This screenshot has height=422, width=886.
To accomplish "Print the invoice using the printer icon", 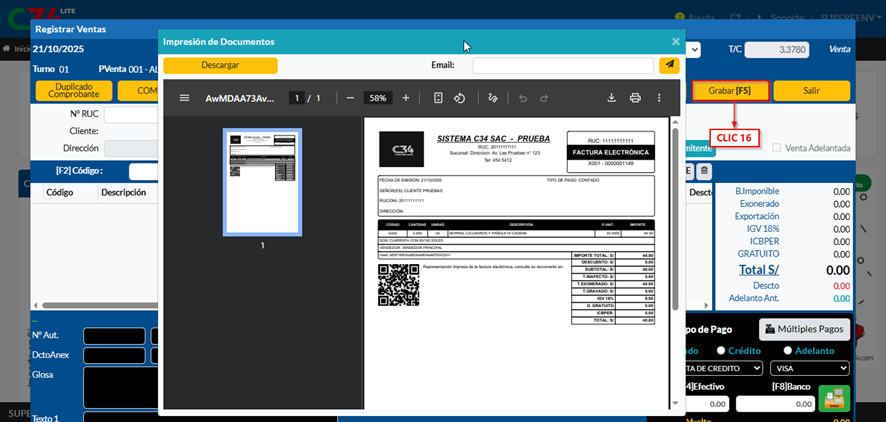I will click(635, 98).
